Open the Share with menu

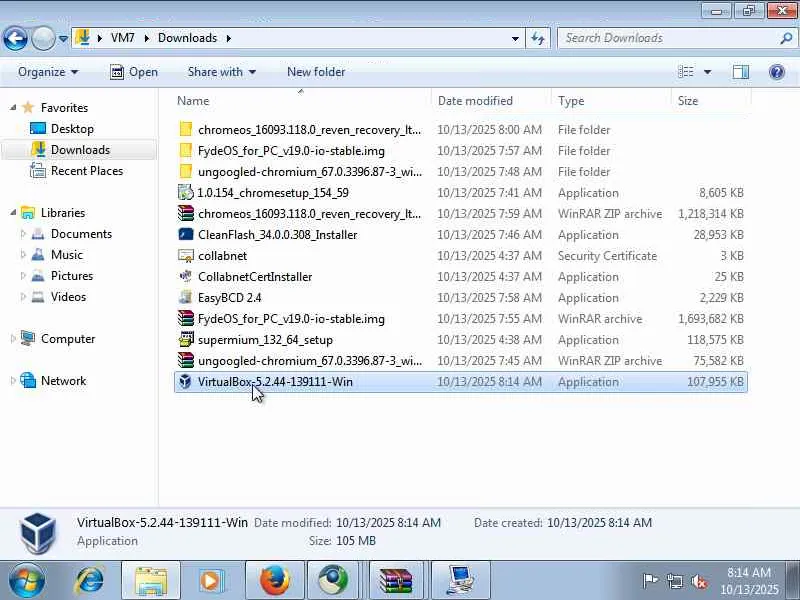pos(221,72)
